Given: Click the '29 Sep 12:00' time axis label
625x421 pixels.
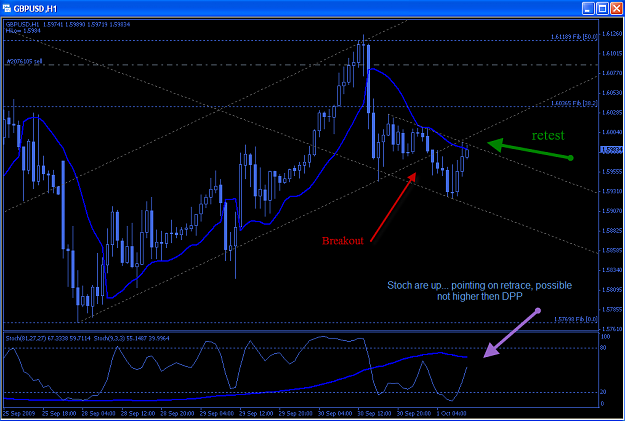Looking at the screenshot, I should 257,413.
